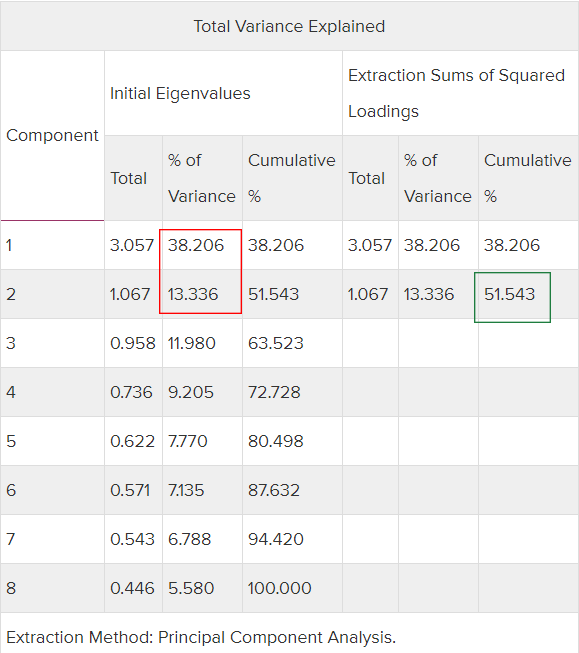This screenshot has width=579, height=653.
Task: Select eigenvalue total 0.958 for component 3
Action: [x=132, y=343]
